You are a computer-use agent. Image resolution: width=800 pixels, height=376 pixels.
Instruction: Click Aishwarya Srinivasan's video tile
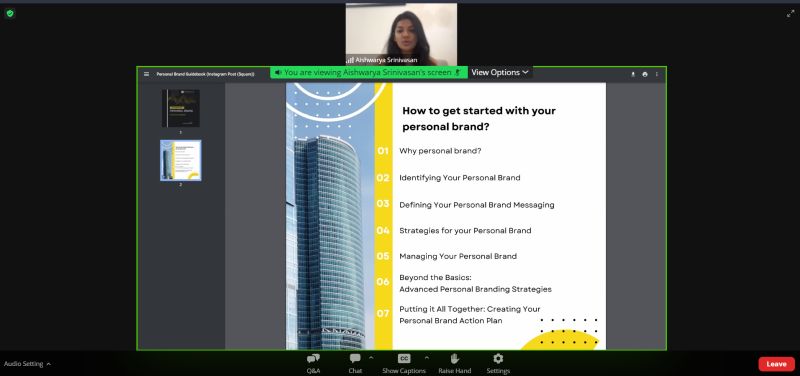coord(401,34)
